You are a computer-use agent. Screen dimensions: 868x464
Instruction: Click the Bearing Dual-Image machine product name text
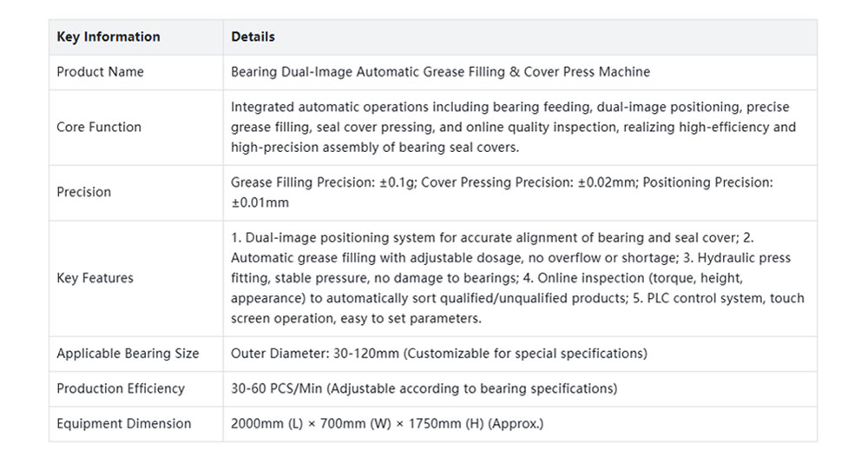pyautogui.click(x=440, y=71)
